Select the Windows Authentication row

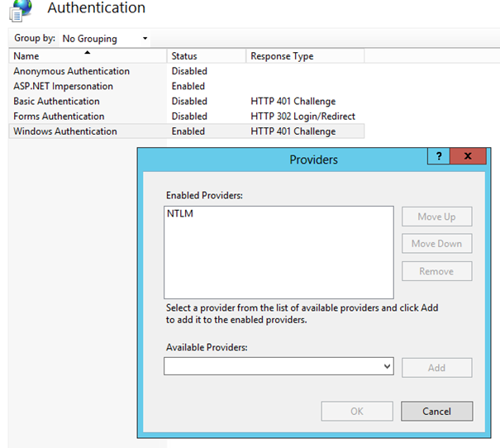187,131
